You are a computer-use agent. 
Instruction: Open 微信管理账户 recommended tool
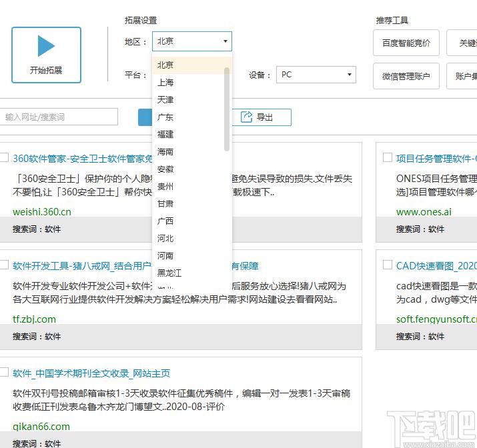point(406,76)
